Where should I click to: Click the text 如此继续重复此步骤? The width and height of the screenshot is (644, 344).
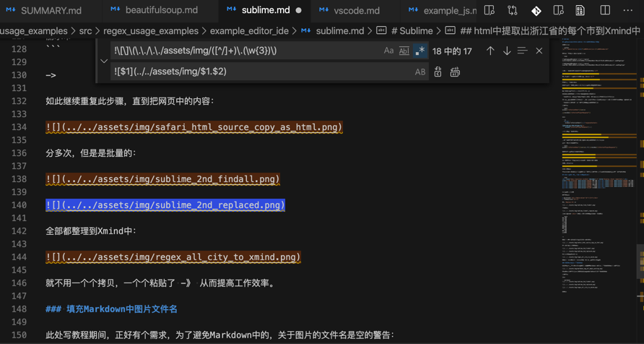pyautogui.click(x=87, y=101)
